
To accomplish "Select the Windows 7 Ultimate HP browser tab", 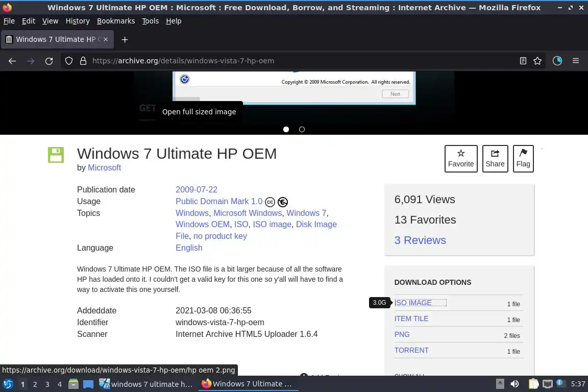I will point(57,39).
